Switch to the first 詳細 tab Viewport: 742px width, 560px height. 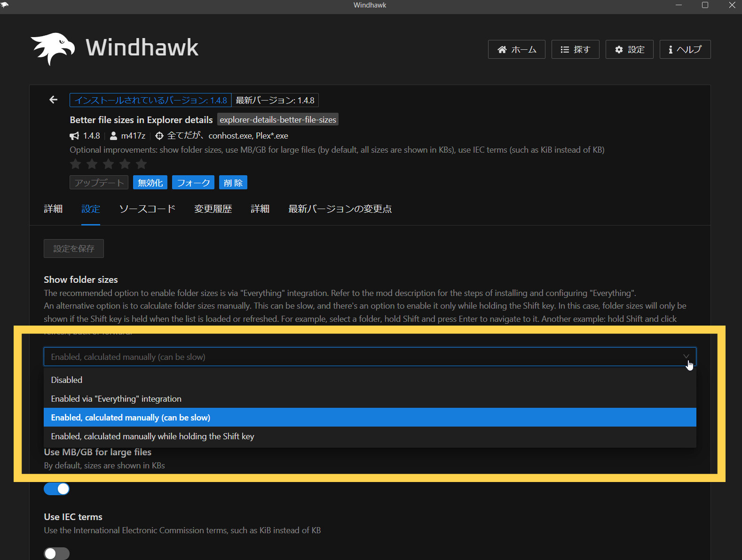pos(53,209)
